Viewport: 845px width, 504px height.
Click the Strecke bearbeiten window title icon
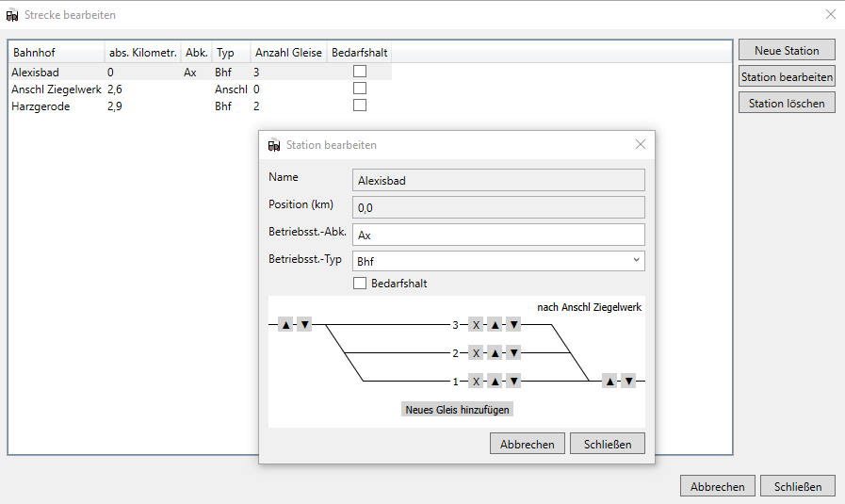coord(12,15)
